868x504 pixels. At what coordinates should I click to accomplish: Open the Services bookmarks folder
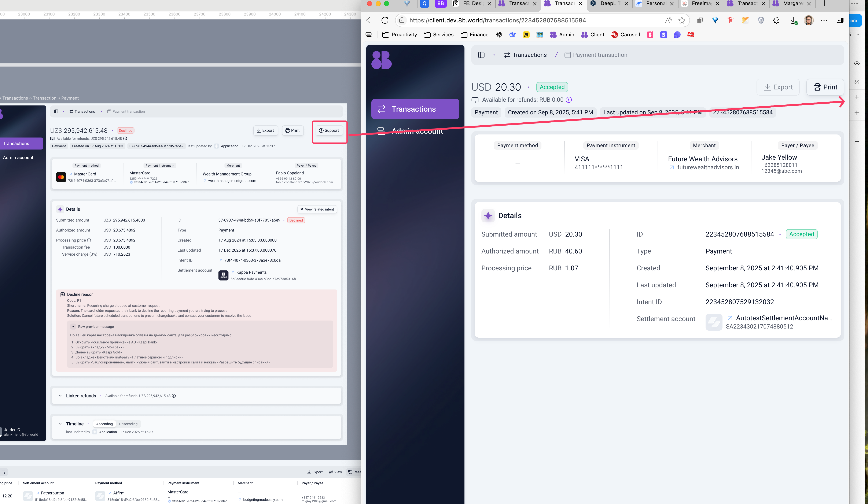tap(438, 34)
